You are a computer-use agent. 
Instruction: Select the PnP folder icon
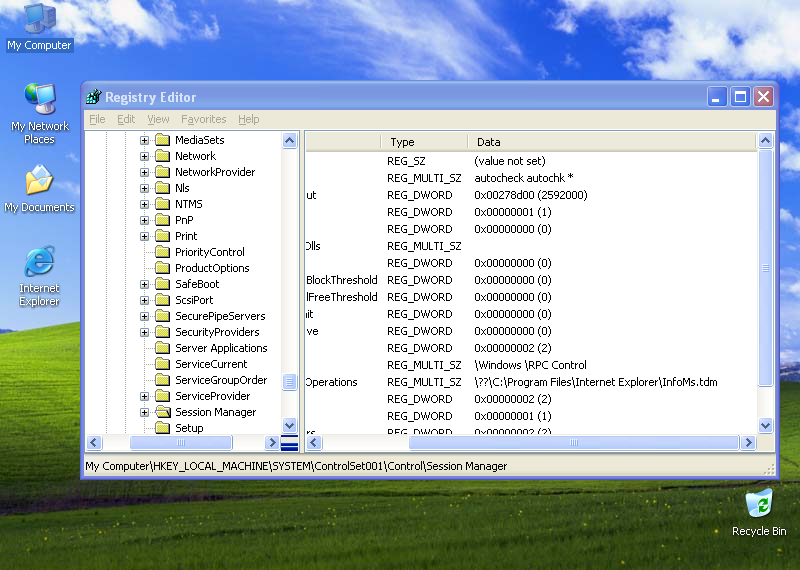tap(162, 220)
